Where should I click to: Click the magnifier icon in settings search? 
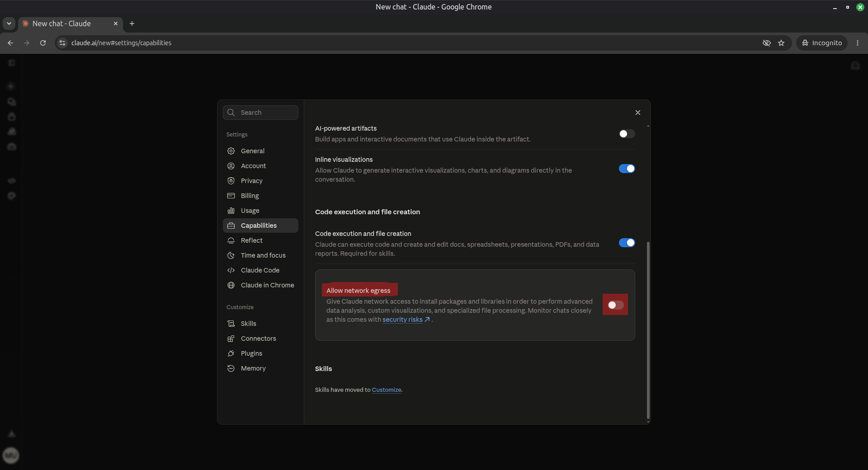tap(231, 113)
